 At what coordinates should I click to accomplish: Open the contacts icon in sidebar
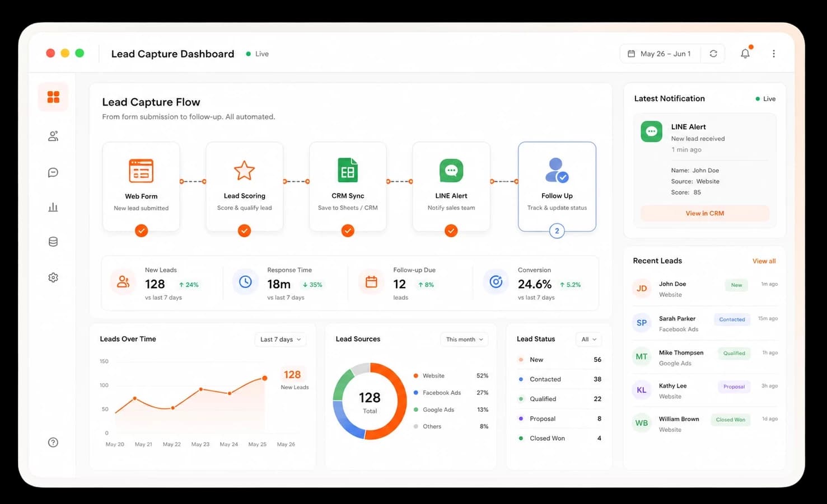(53, 136)
